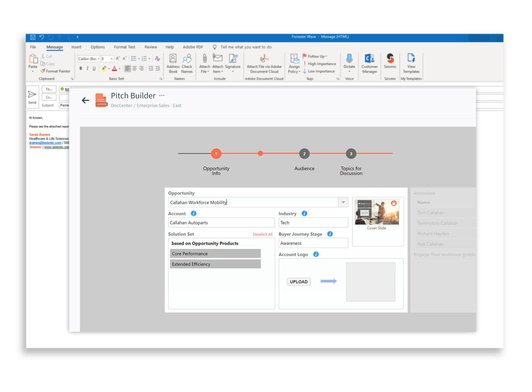Expand the bullets list dropdown

click(139, 59)
